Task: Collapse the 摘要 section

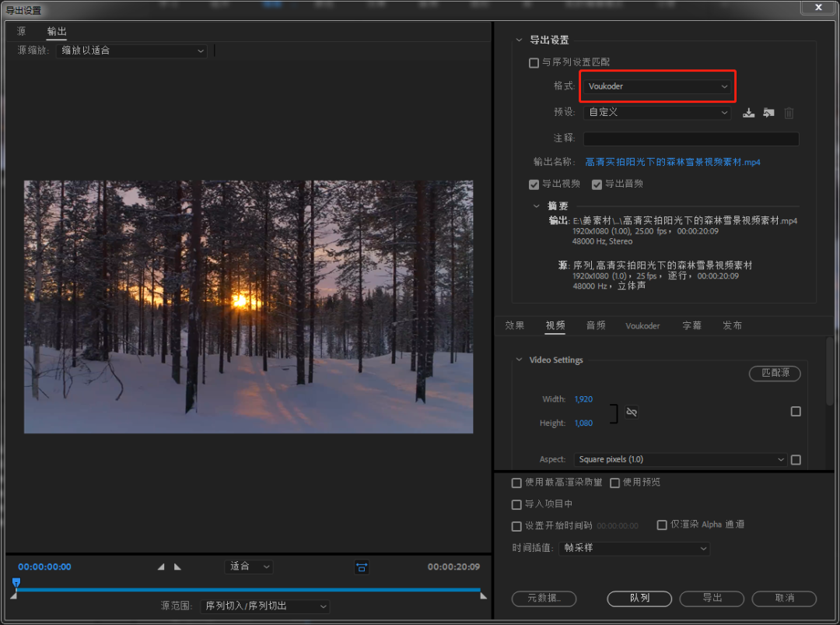Action: click(537, 206)
